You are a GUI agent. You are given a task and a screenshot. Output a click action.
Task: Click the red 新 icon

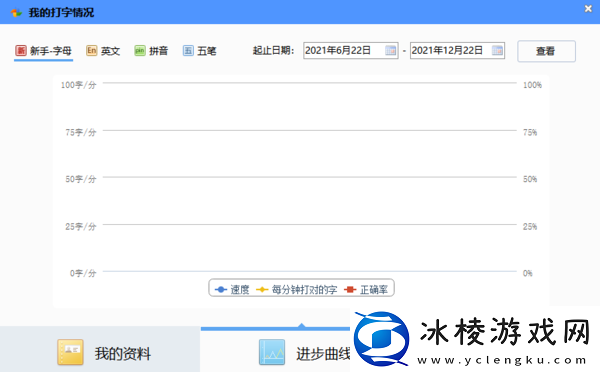tap(21, 51)
